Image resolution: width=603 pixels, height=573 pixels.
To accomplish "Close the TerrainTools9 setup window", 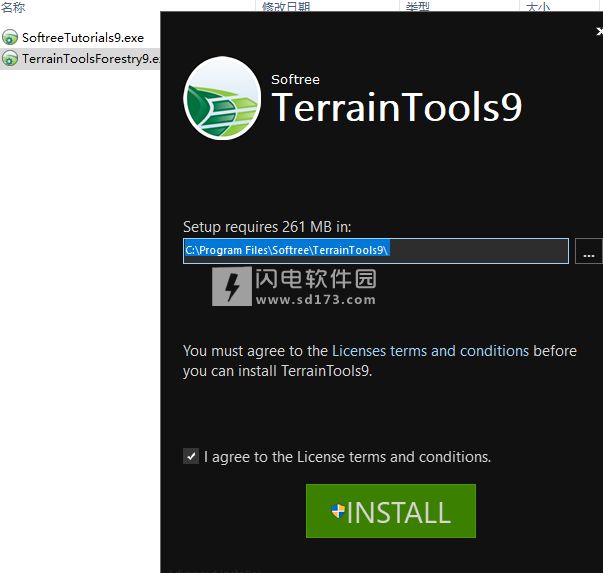I will 599,31.
